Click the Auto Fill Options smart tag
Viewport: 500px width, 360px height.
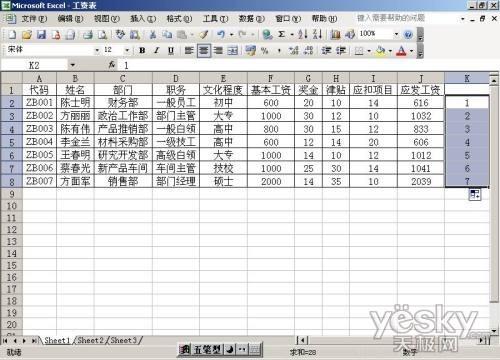[475, 194]
